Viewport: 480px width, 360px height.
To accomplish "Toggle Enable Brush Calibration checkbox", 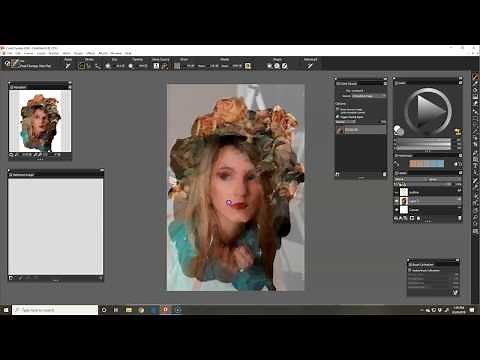I will point(410,270).
